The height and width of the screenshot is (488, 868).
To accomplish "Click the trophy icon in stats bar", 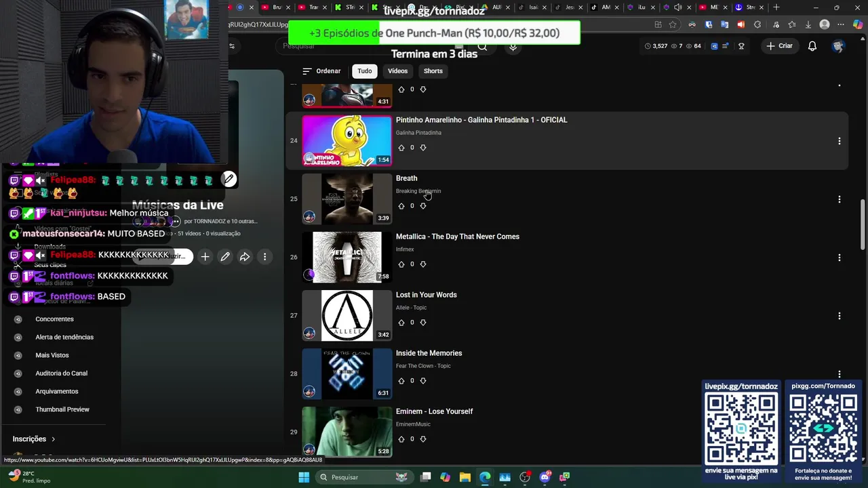I will 741,46.
